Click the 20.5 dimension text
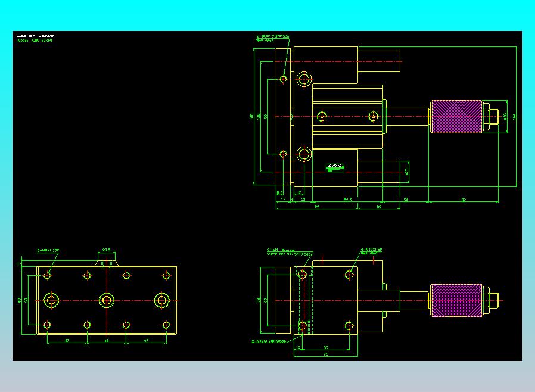 [x=107, y=250]
